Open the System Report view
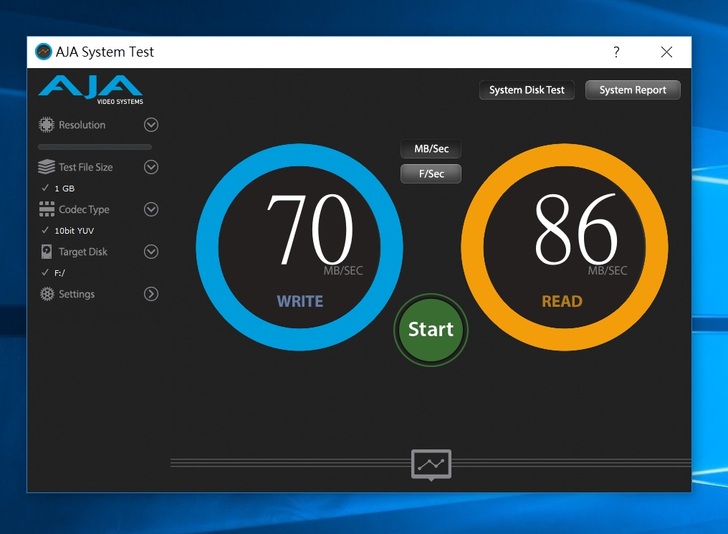 pos(633,90)
